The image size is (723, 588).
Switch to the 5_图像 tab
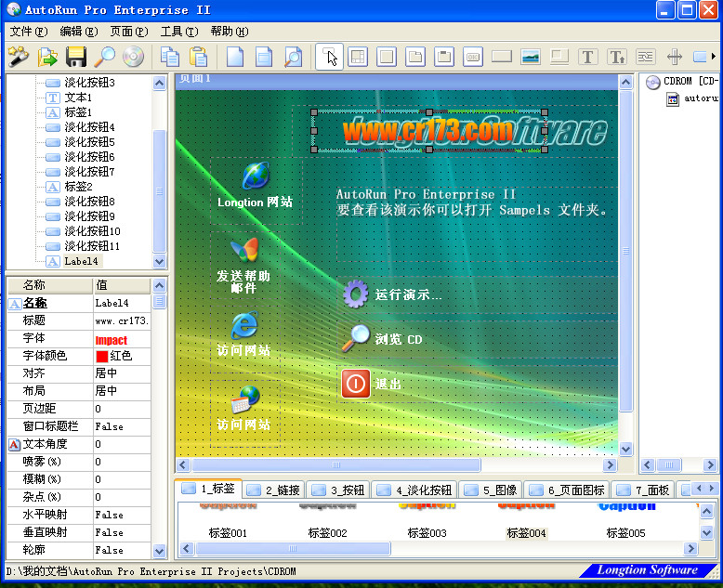pos(491,490)
